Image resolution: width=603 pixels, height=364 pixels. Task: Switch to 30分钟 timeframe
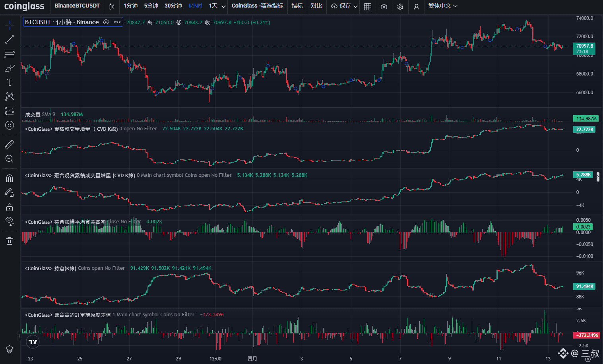173,6
